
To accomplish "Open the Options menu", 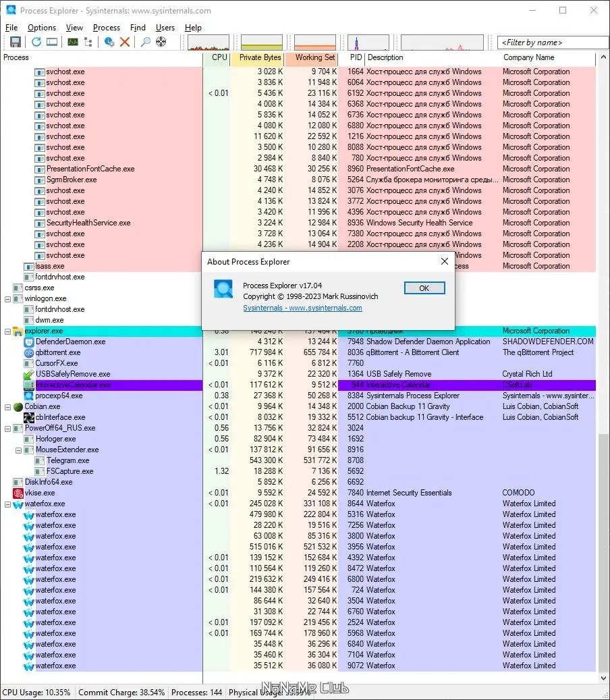I will [x=42, y=28].
